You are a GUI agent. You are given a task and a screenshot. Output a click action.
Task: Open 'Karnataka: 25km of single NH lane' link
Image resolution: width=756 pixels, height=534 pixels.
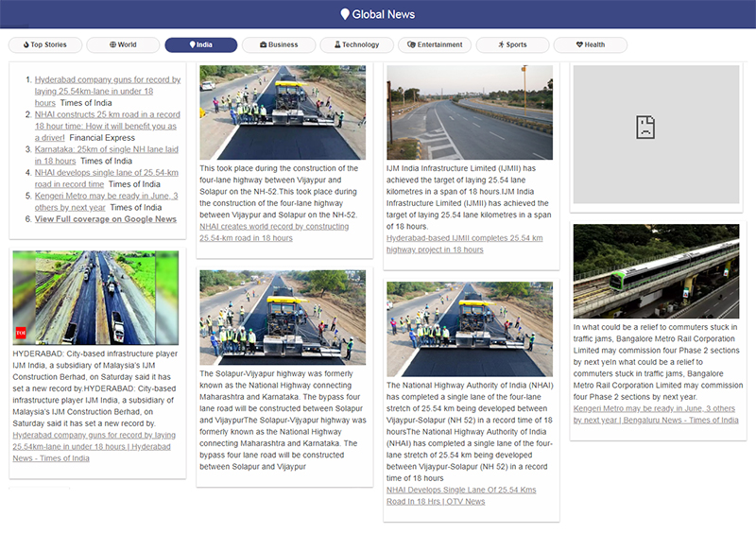pos(106,155)
